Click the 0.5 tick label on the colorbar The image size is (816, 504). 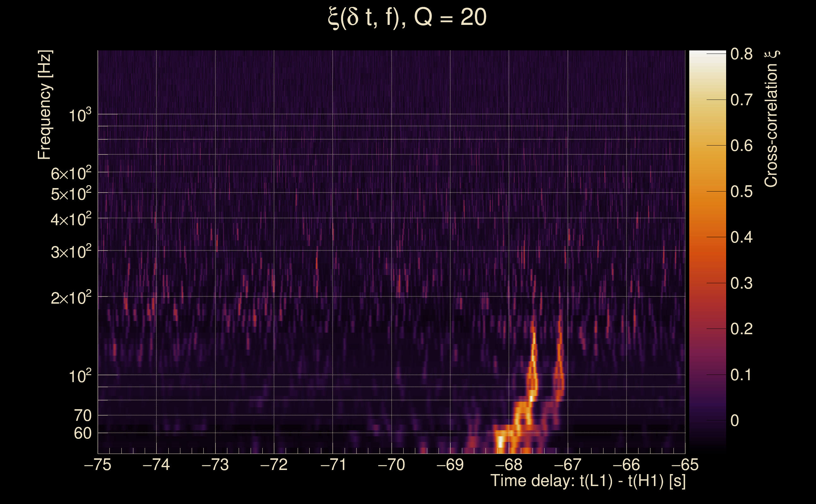click(741, 192)
